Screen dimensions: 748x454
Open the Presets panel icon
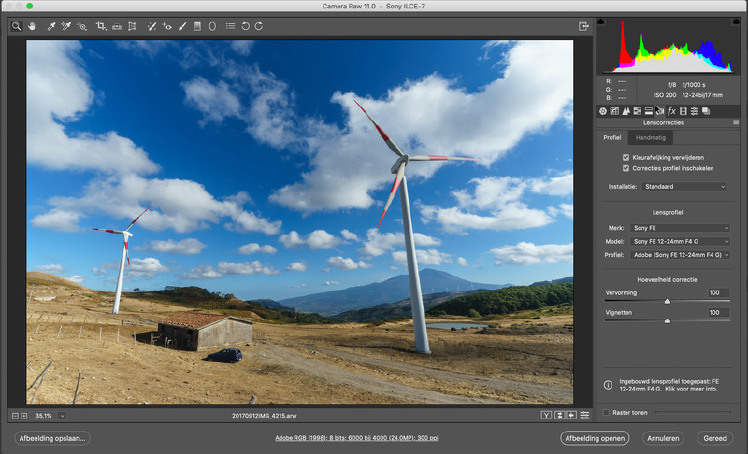695,111
